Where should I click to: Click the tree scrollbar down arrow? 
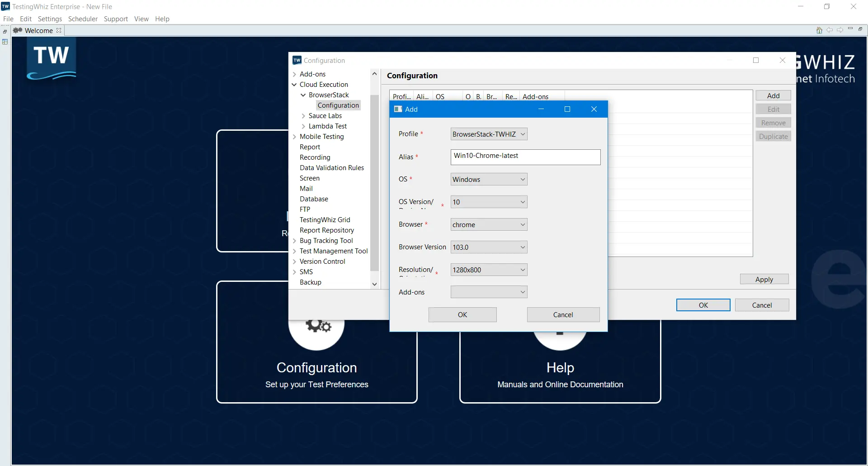(374, 284)
